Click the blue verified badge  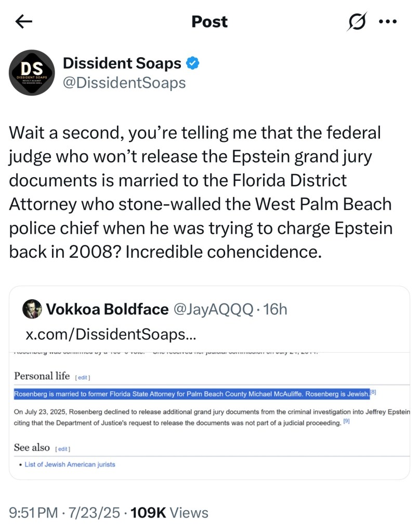coord(193,64)
